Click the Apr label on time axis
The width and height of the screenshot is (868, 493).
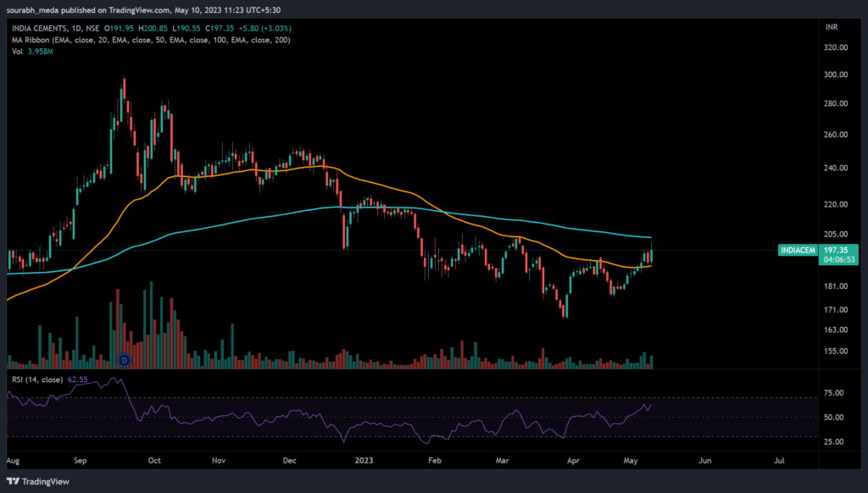(573, 460)
